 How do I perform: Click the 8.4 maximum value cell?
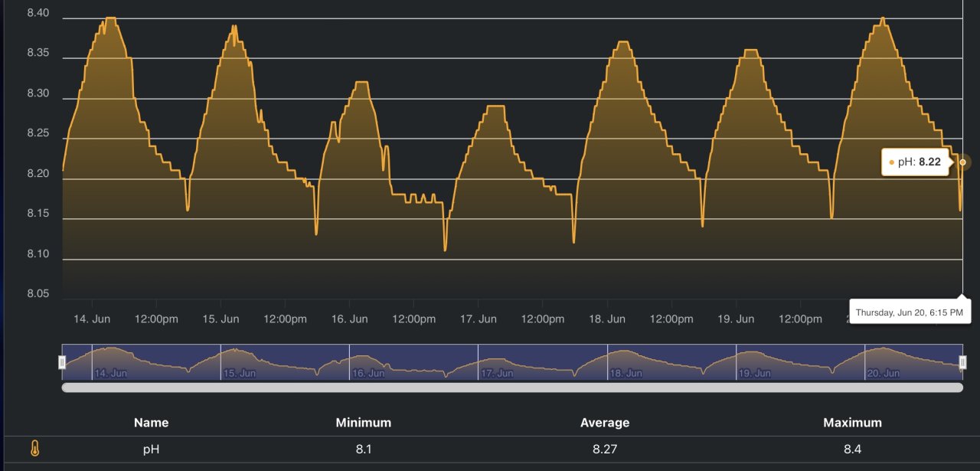coord(852,450)
